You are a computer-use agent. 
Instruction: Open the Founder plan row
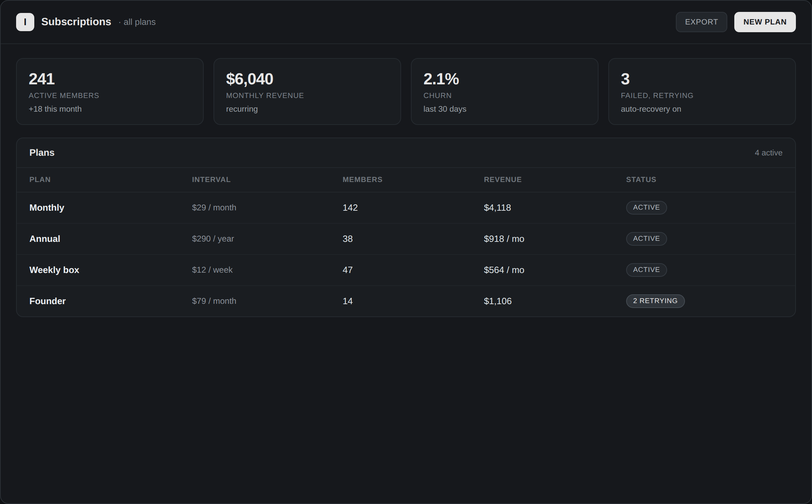tap(406, 301)
